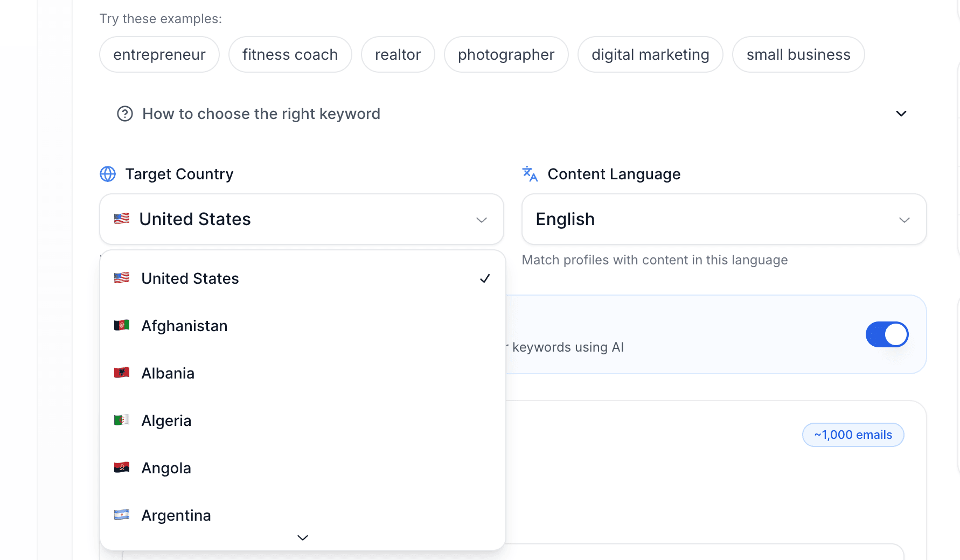Select the entrepreneur example keyword

(159, 54)
